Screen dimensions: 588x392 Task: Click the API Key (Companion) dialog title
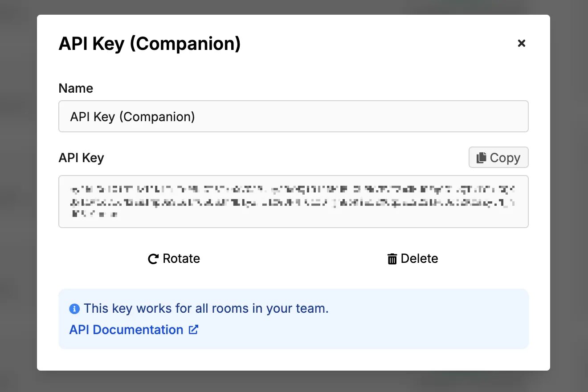(x=150, y=43)
